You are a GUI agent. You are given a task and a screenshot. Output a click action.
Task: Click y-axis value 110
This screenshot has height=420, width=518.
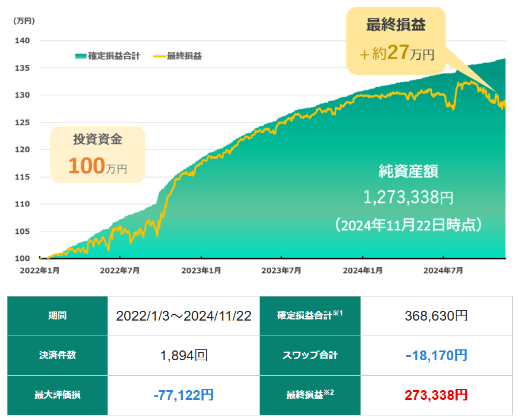click(22, 204)
